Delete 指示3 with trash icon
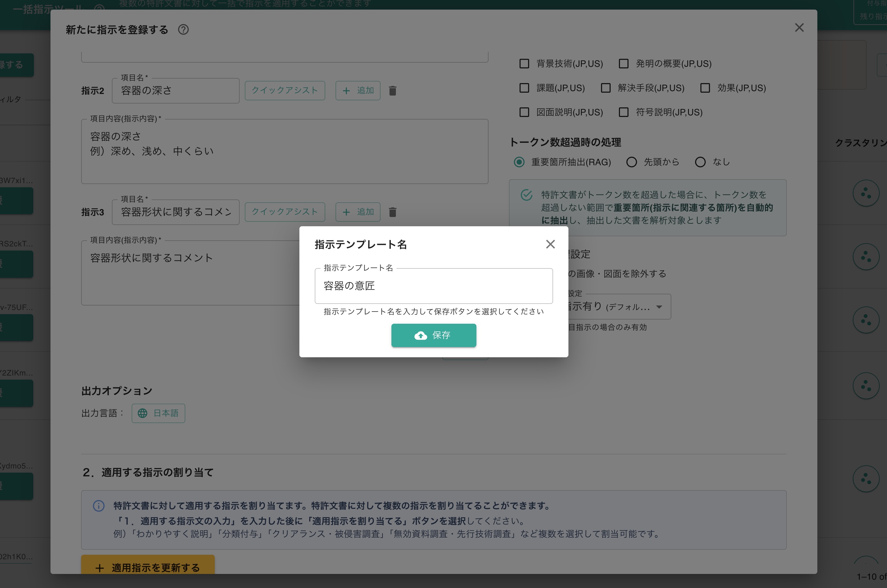Screen dimensions: 887x588 (392, 212)
